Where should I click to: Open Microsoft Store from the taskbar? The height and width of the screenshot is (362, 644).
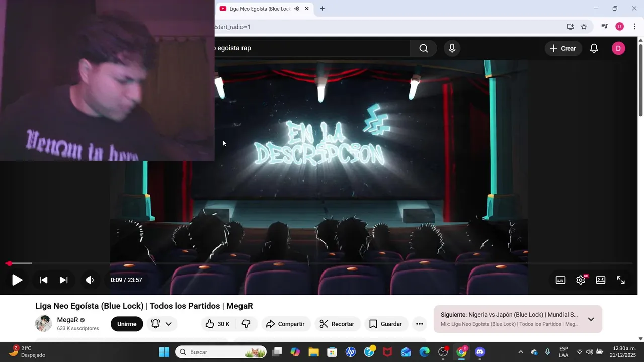point(332,352)
